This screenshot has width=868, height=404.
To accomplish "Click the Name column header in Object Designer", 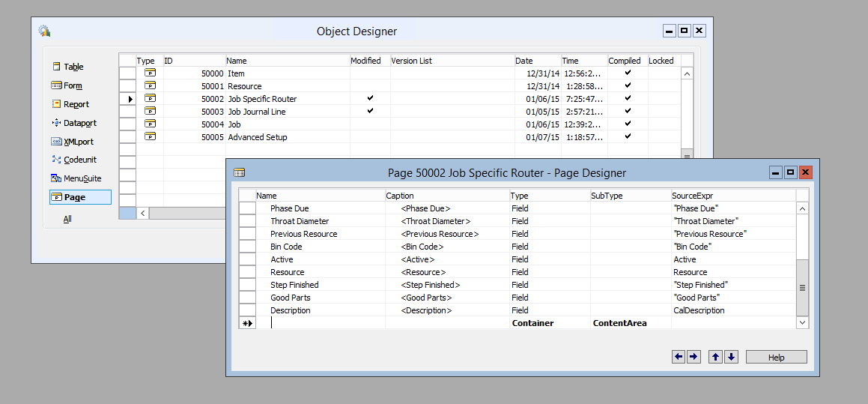I will click(x=288, y=61).
